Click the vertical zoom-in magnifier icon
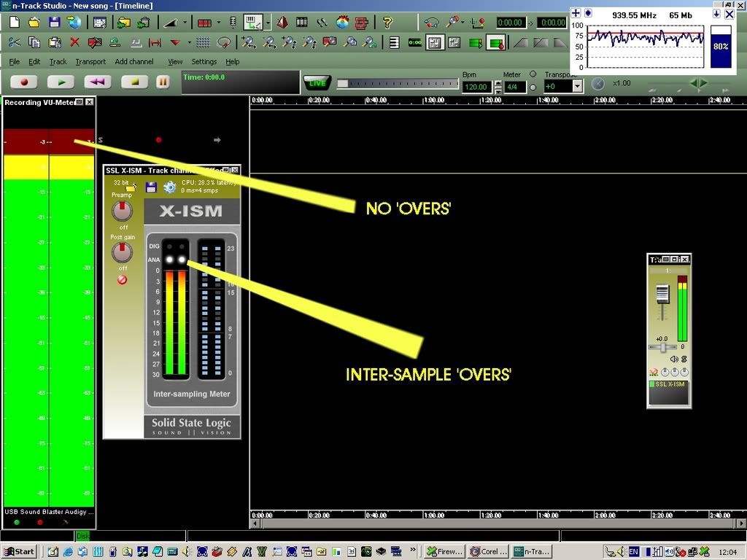This screenshot has height=560, width=747. point(289,43)
